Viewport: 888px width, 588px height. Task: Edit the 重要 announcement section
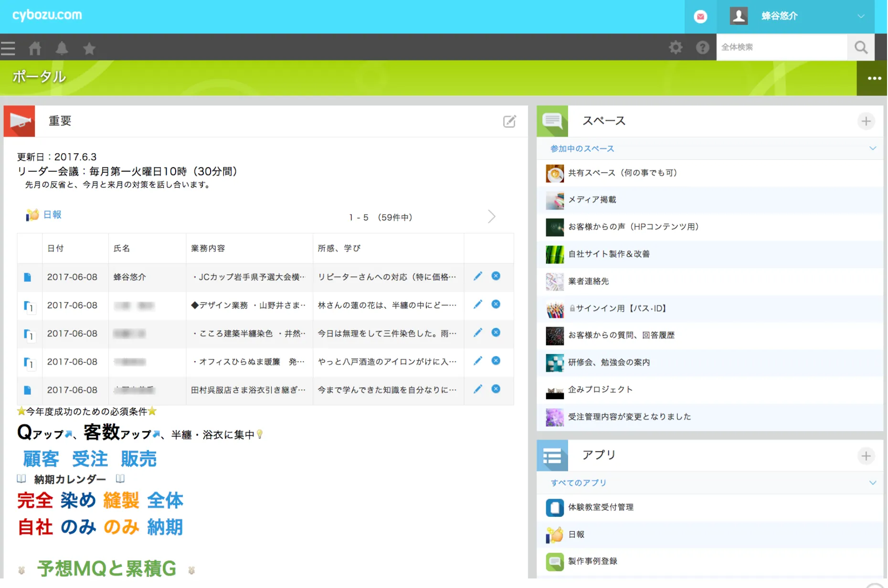click(509, 121)
